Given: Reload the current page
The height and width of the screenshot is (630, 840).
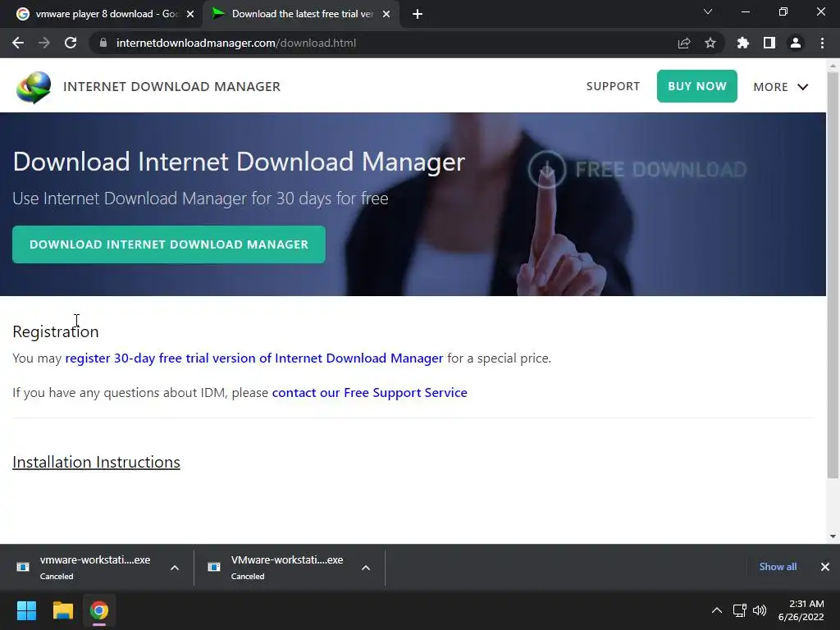Looking at the screenshot, I should tap(71, 43).
